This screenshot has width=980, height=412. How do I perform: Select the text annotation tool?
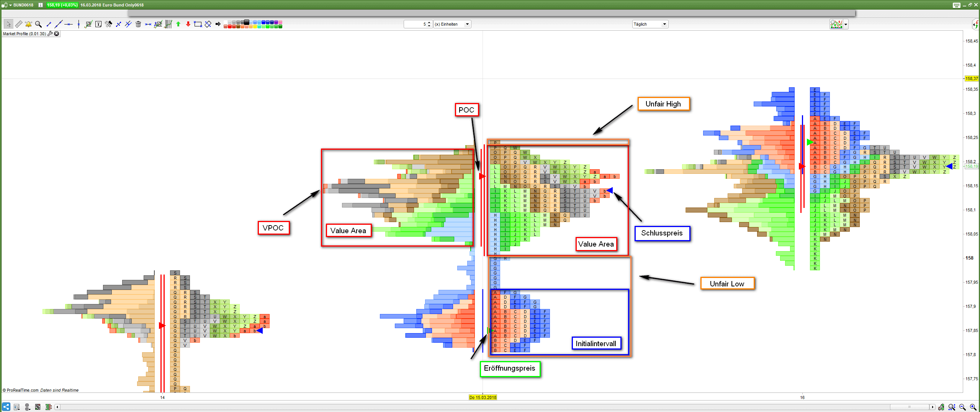tap(98, 24)
